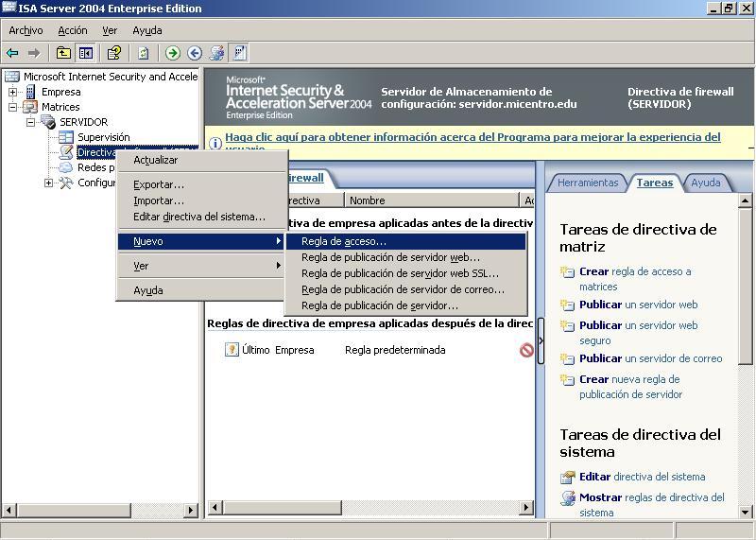Click Editar directiva del sistema link

coord(642,477)
